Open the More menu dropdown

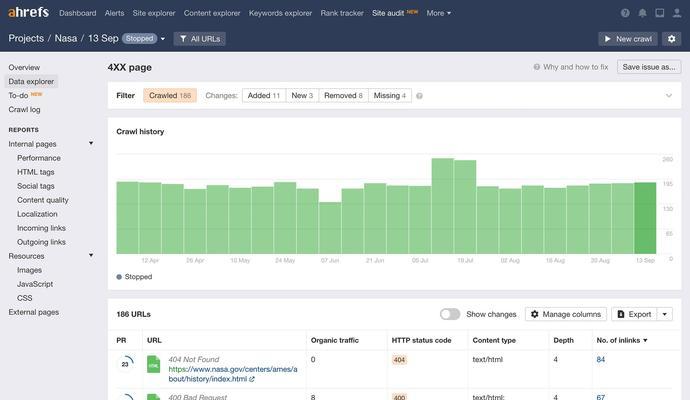coord(438,13)
